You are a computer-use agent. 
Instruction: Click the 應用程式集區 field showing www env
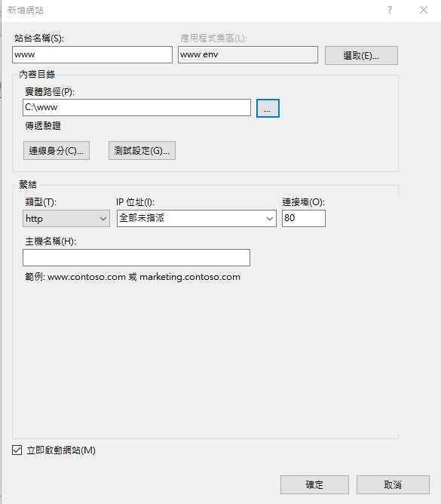click(x=248, y=54)
